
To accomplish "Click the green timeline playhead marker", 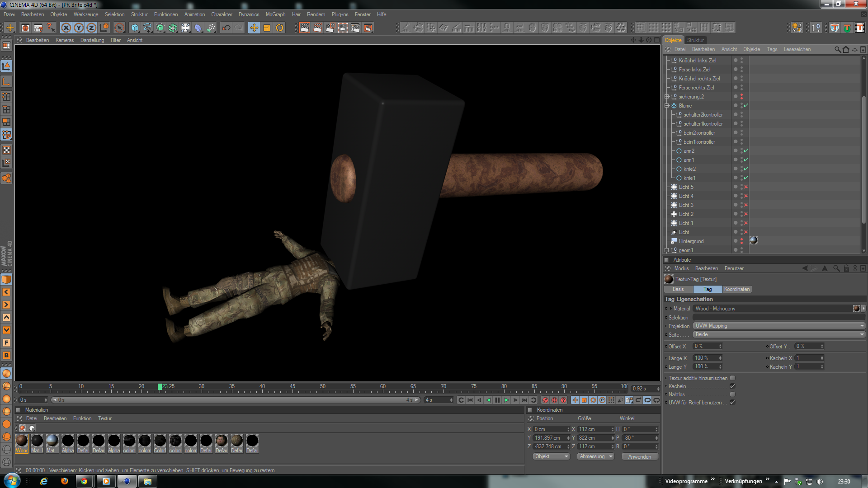I will click(160, 386).
